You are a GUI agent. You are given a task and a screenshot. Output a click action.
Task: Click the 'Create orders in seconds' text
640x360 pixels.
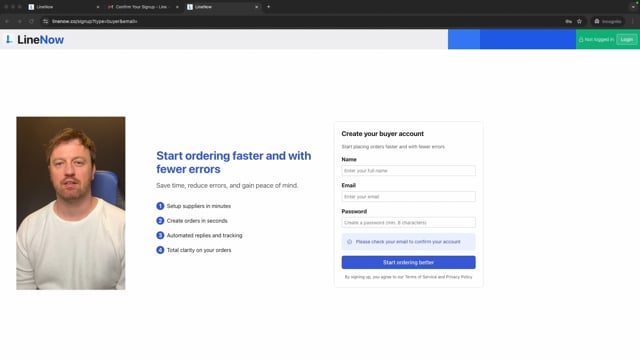point(197,221)
